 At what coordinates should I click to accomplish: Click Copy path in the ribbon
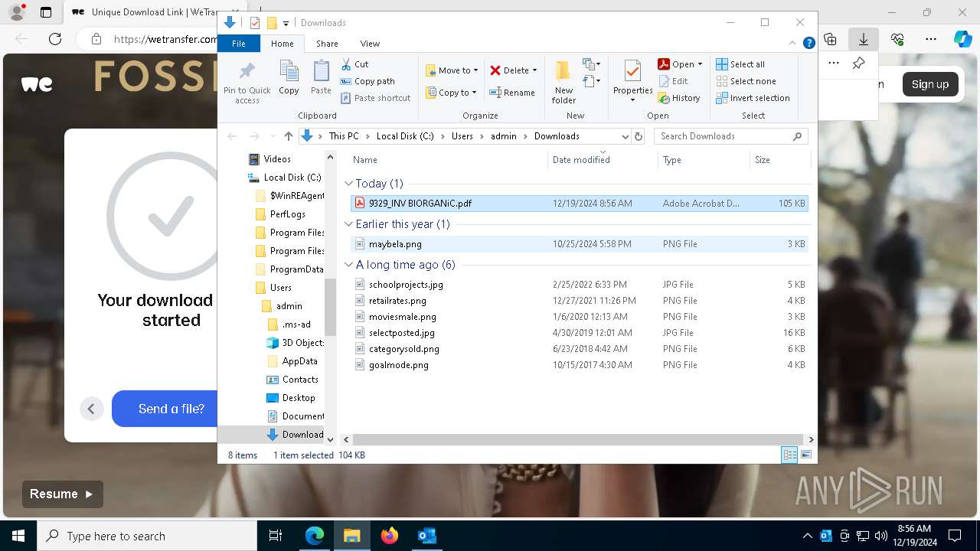(x=367, y=81)
